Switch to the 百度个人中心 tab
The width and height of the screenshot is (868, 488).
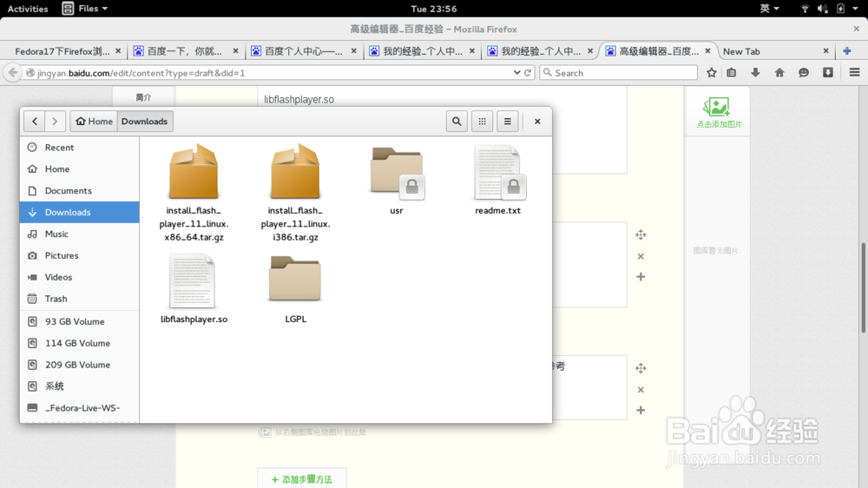303,51
